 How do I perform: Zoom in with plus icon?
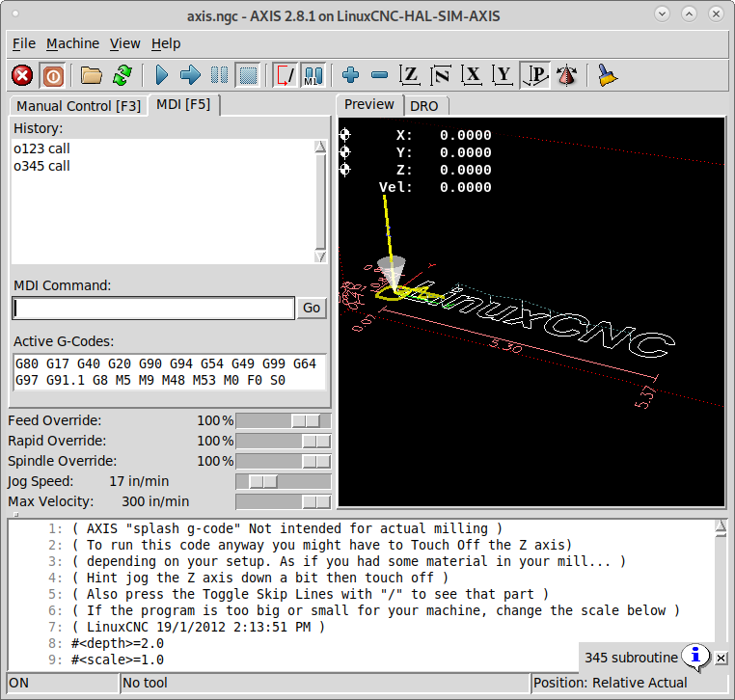click(351, 75)
